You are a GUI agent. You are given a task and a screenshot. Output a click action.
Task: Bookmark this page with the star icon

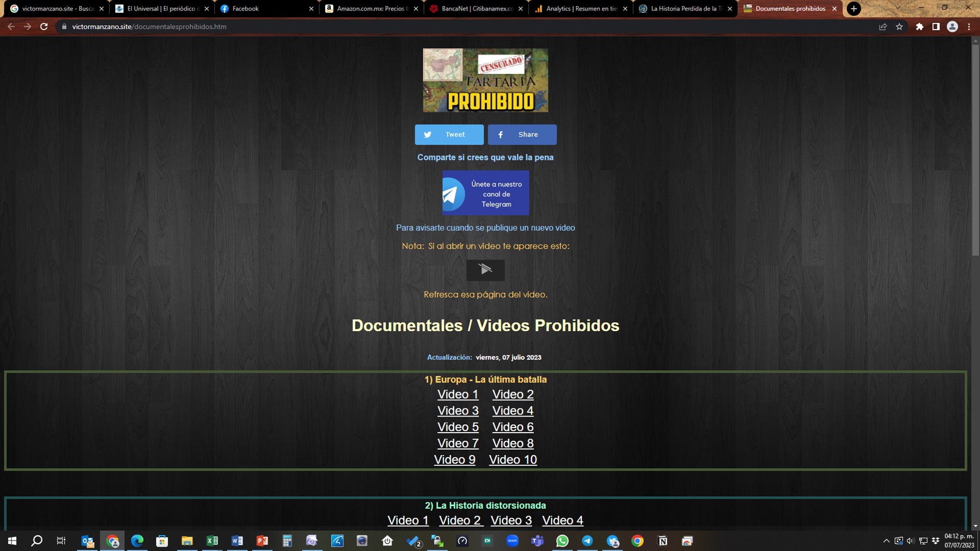click(899, 26)
